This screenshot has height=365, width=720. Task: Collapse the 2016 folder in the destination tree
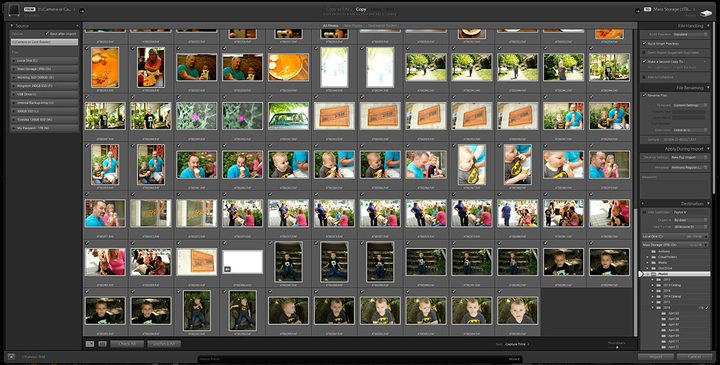click(653, 308)
